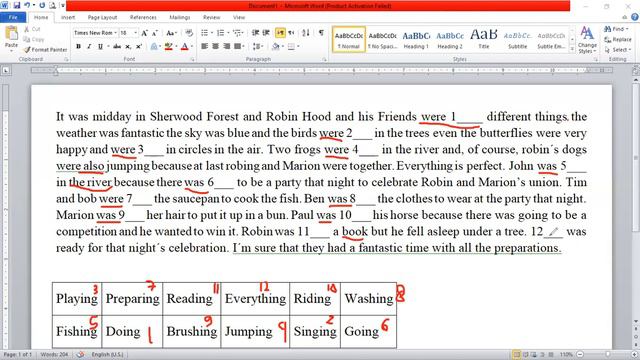Click the Words: 204 status indicator

click(x=54, y=354)
